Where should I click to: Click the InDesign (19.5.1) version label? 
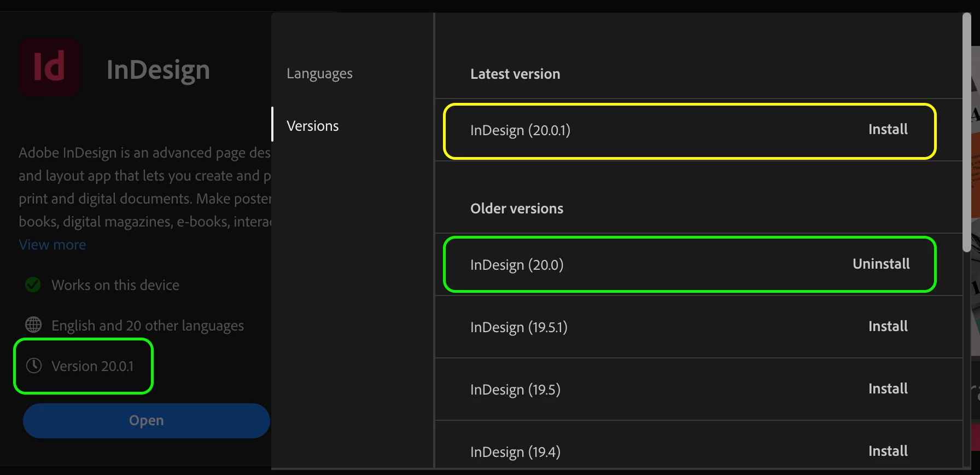pyautogui.click(x=519, y=327)
